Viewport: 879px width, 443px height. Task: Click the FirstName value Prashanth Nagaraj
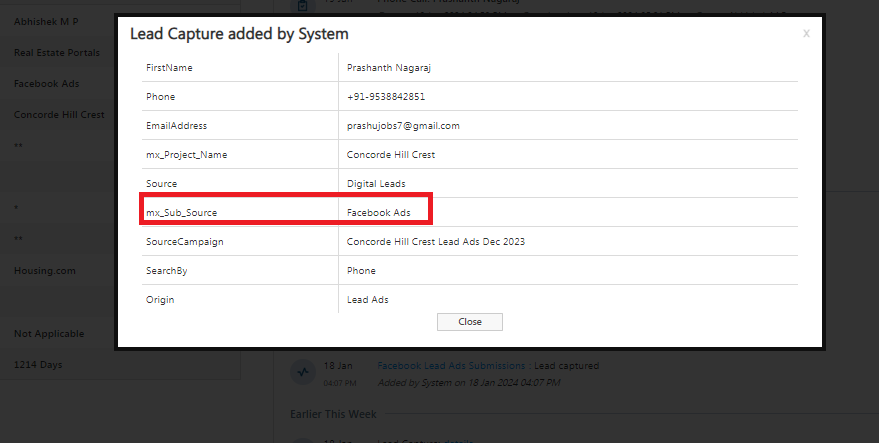394,68
